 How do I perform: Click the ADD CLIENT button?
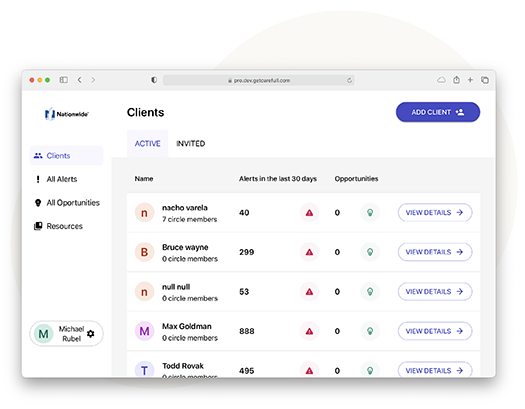[x=438, y=112]
